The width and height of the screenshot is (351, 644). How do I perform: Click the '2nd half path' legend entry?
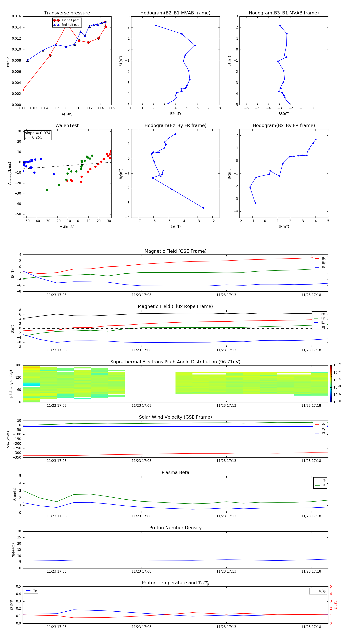click(x=67, y=25)
